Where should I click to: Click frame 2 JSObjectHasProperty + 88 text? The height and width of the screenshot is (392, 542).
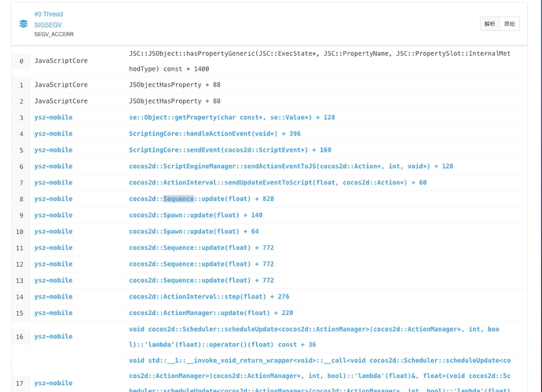(174, 101)
